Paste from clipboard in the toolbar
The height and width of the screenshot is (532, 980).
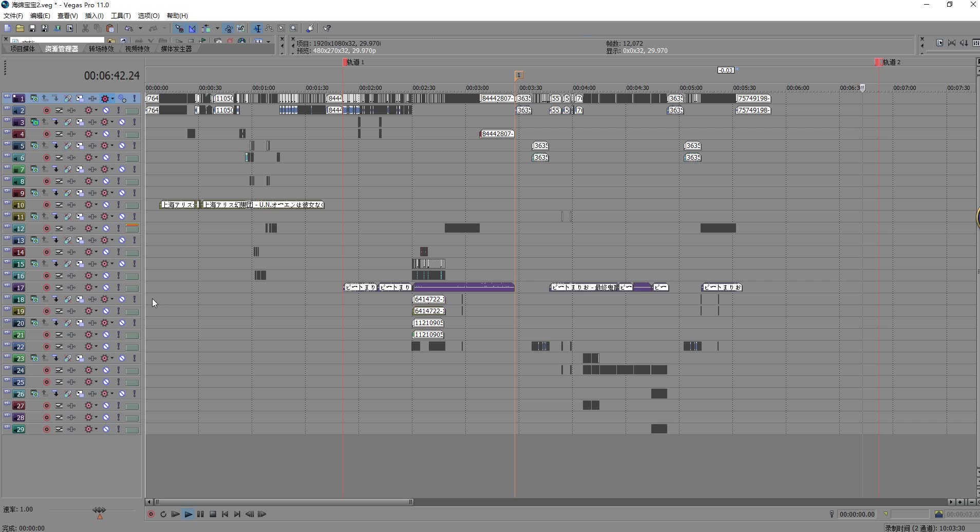pos(110,28)
